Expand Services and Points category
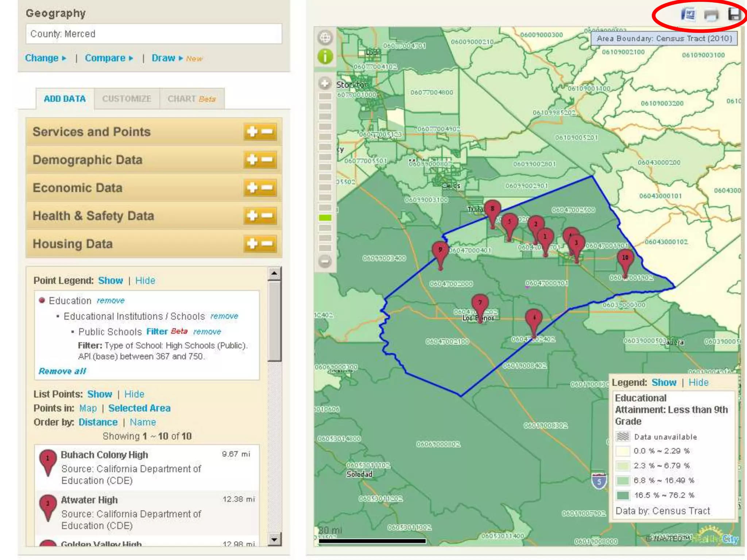Image resolution: width=747 pixels, height=560 pixels. point(252,132)
